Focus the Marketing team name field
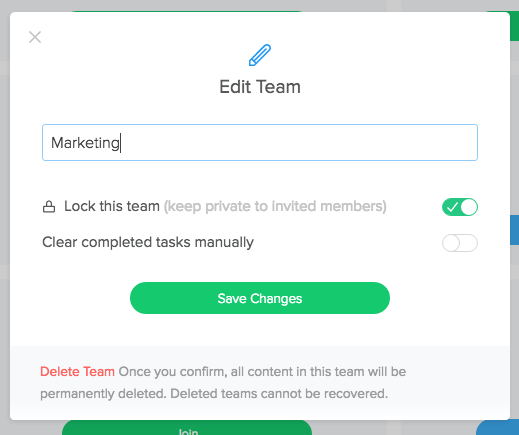Image resolution: width=519 pixels, height=435 pixels. pyautogui.click(x=260, y=143)
